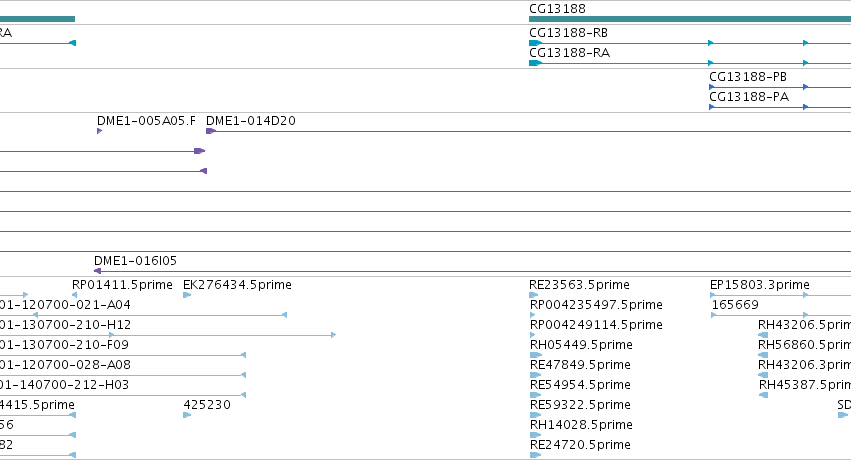
Task: Click the EK276434.5prime EST arrow
Action: pyautogui.click(x=187, y=295)
